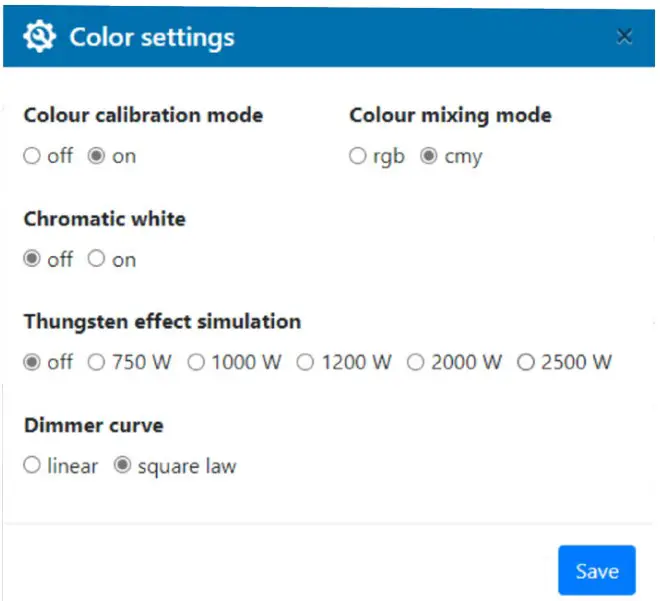Viewport: 660px width, 601px height.
Task: Turn Colour calibration mode off
Action: point(32,156)
